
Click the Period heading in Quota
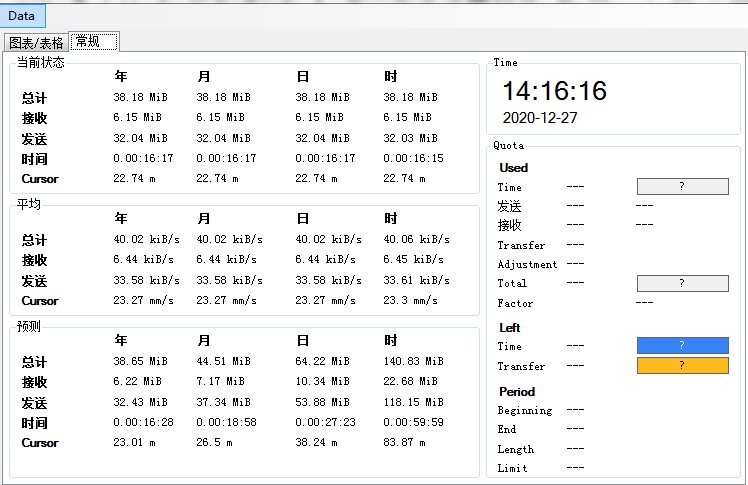(517, 392)
